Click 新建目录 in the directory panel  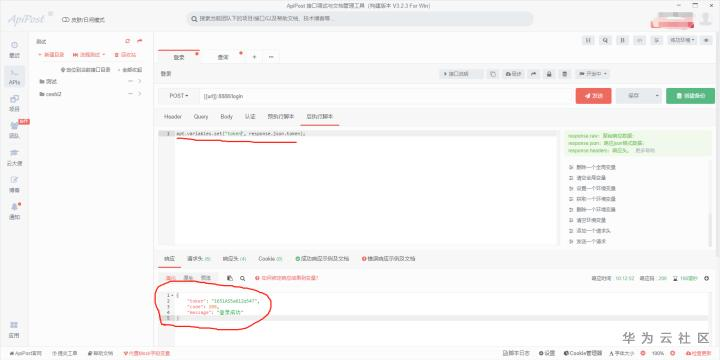pos(51,55)
